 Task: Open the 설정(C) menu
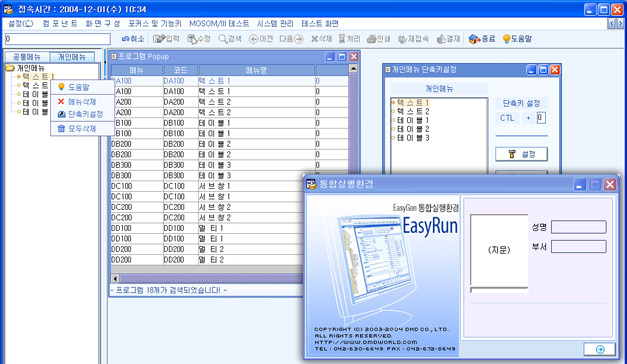(x=20, y=24)
